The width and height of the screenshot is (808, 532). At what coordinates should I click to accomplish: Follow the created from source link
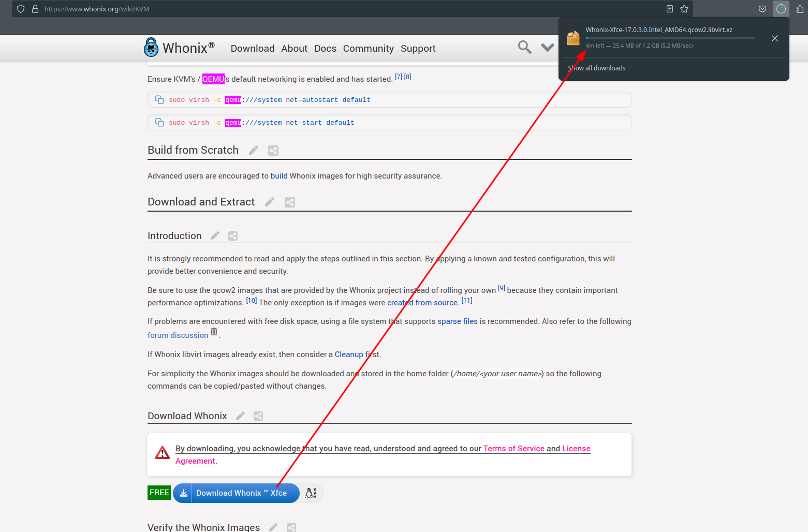pyautogui.click(x=423, y=303)
